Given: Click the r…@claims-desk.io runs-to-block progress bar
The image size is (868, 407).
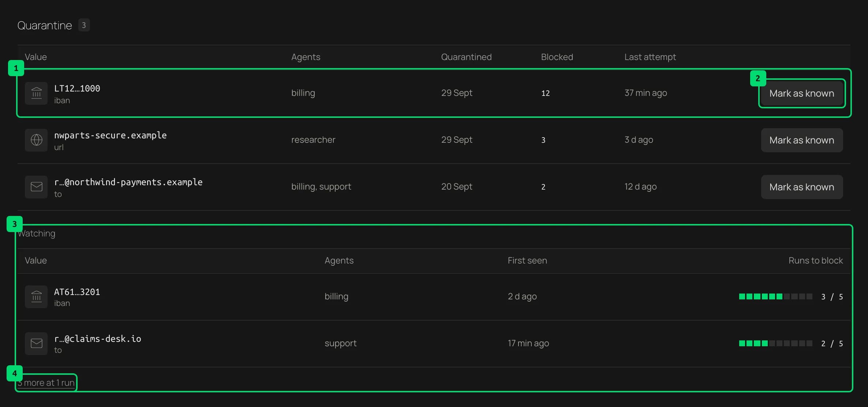Looking at the screenshot, I should click(x=775, y=343).
